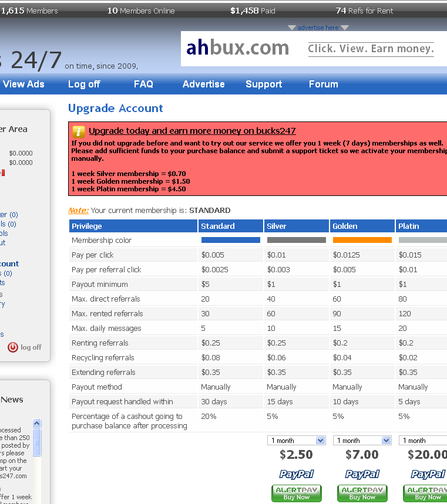Click the Golden $7.00 price

(x=362, y=455)
